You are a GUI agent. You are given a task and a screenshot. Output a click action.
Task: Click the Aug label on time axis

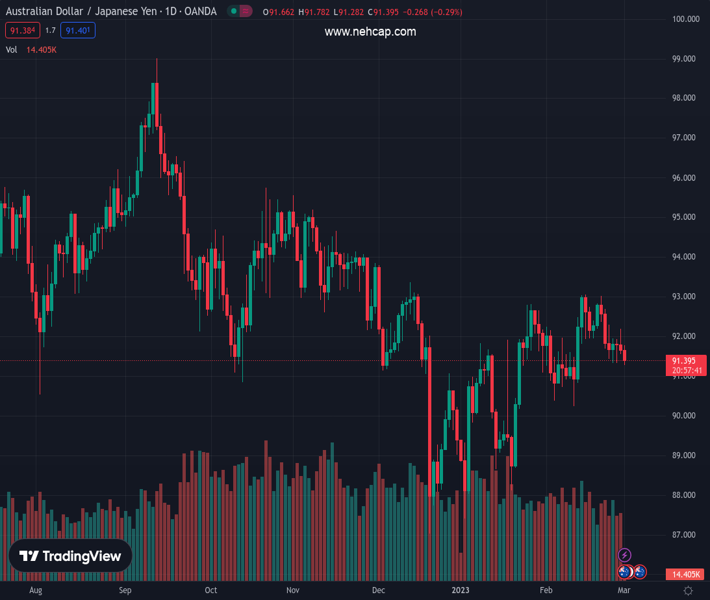36,590
